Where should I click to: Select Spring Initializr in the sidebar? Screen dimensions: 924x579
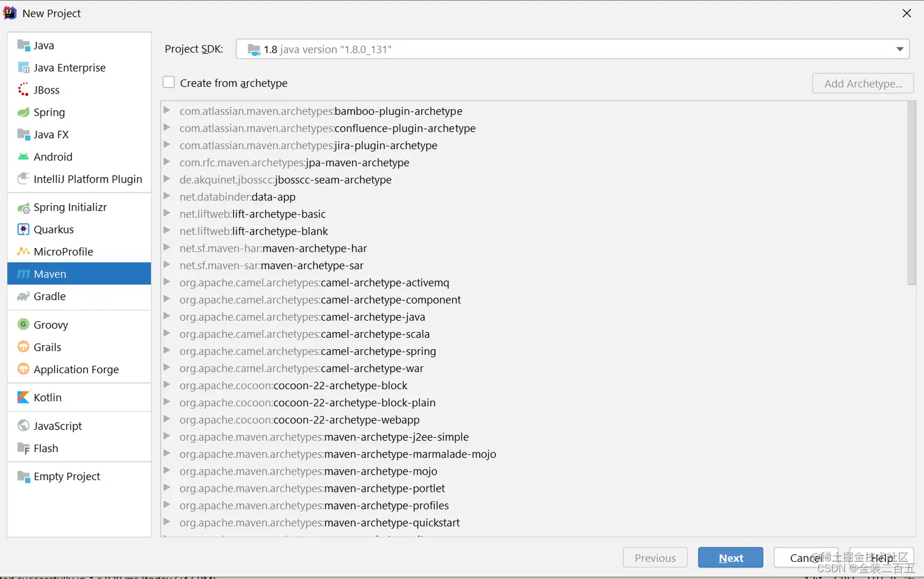pyautogui.click(x=79, y=208)
